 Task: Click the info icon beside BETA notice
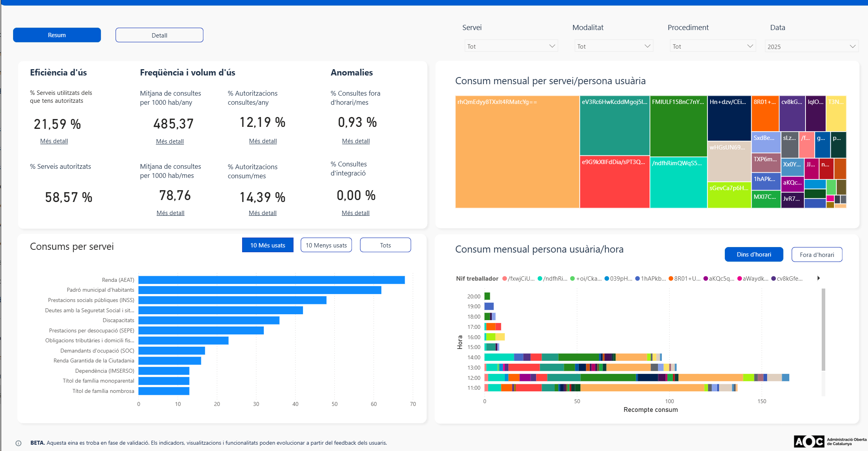[18, 443]
